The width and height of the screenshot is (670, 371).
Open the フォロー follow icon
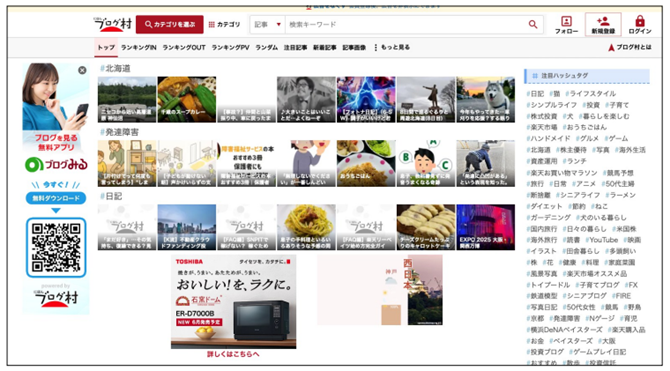click(566, 21)
